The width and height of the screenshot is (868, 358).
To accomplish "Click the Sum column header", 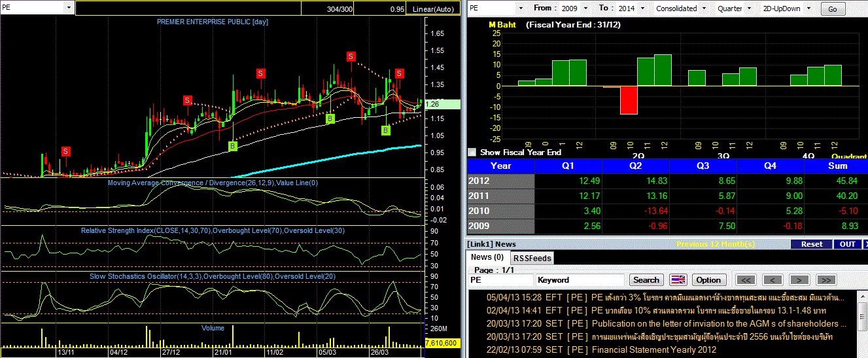I will pyautogui.click(x=837, y=166).
